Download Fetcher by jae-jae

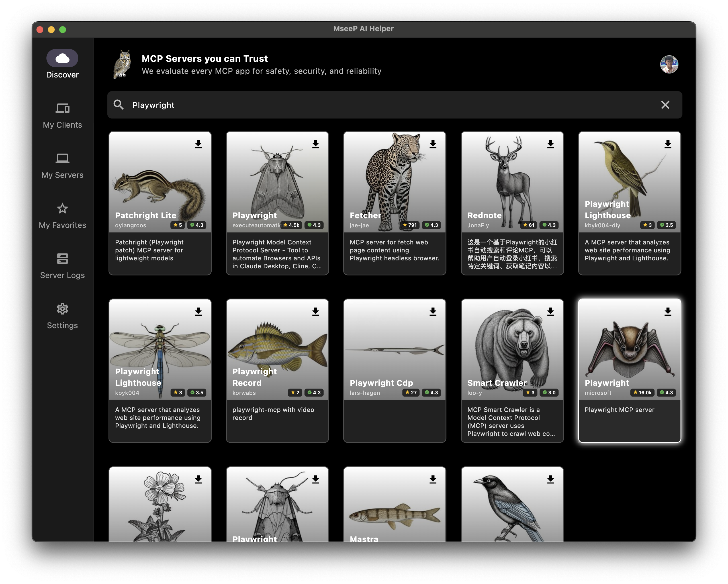click(433, 144)
